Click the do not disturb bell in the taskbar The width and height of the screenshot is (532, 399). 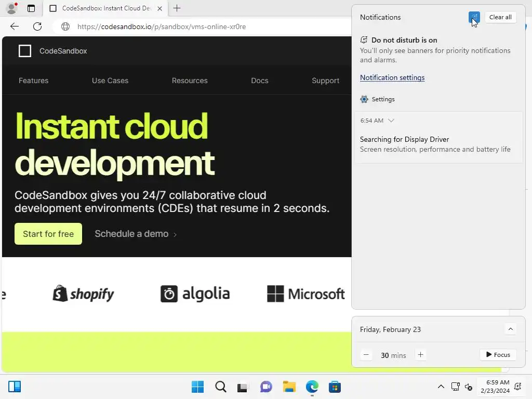pyautogui.click(x=518, y=387)
